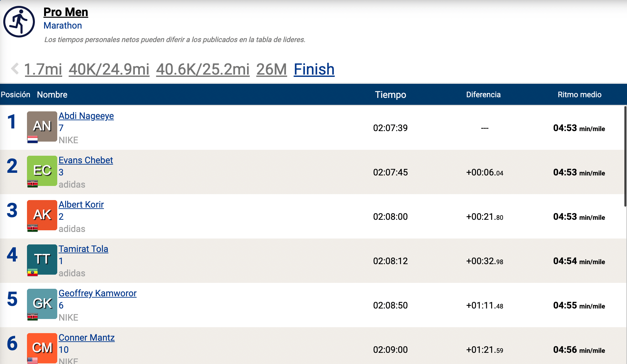Show the 26M split results
Image resolution: width=627 pixels, height=364 pixels.
(271, 69)
